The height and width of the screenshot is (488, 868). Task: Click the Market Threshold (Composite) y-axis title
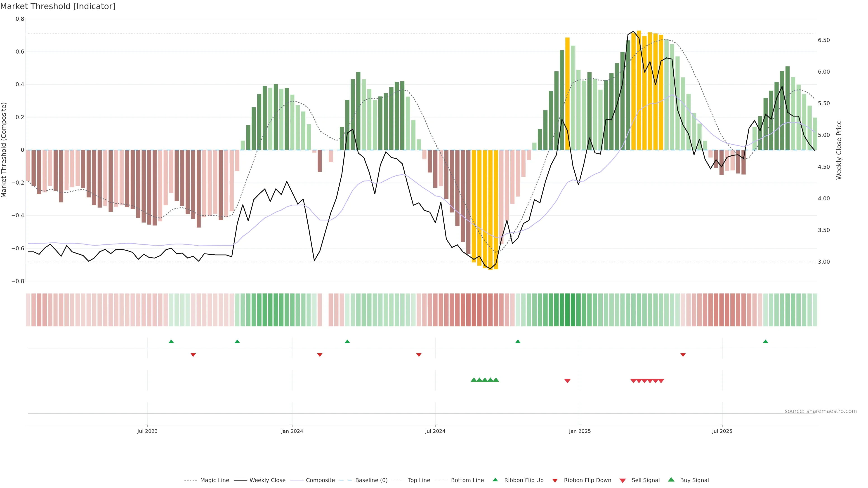pyautogui.click(x=4, y=150)
